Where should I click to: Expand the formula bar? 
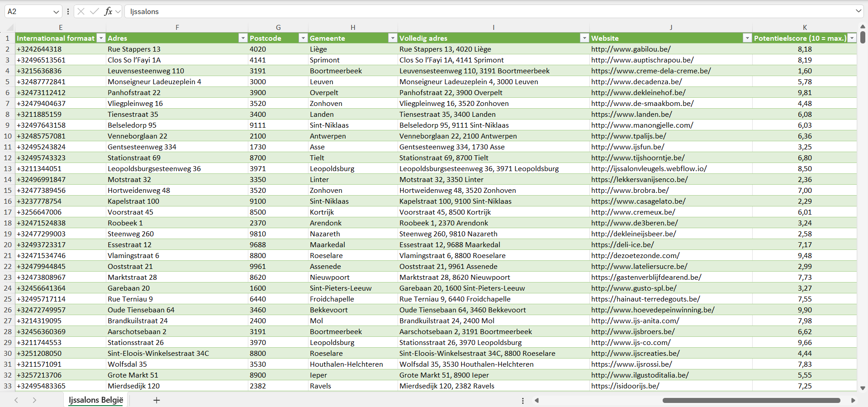pyautogui.click(x=858, y=11)
